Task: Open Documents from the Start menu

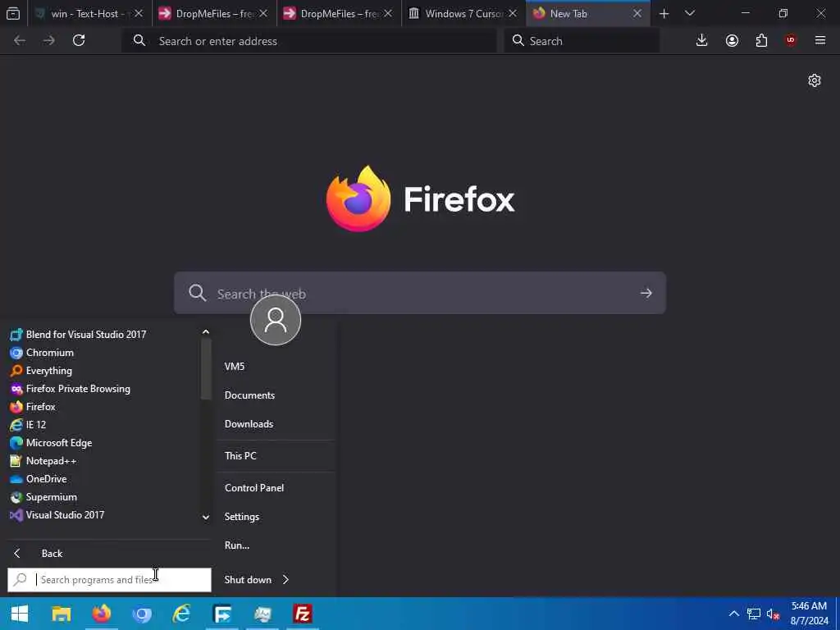Action: (249, 395)
